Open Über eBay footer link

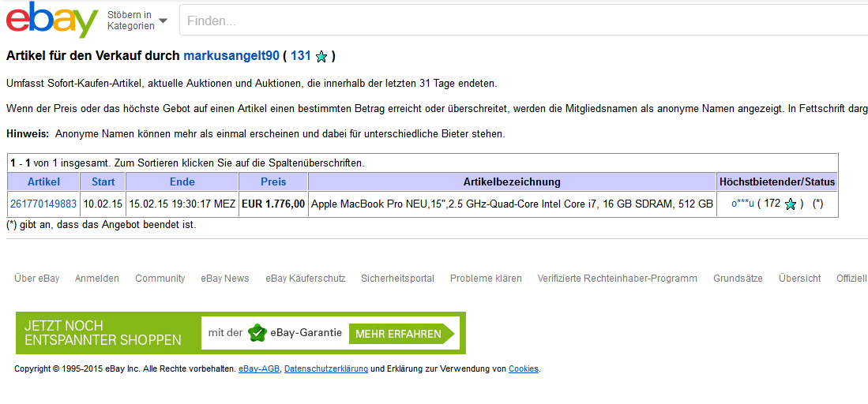[x=36, y=279]
